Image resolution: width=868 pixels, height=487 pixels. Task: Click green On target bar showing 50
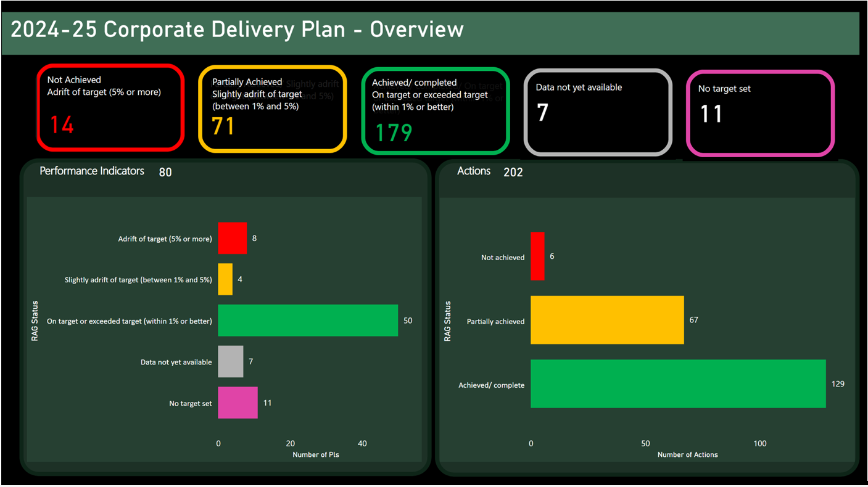[308, 321]
